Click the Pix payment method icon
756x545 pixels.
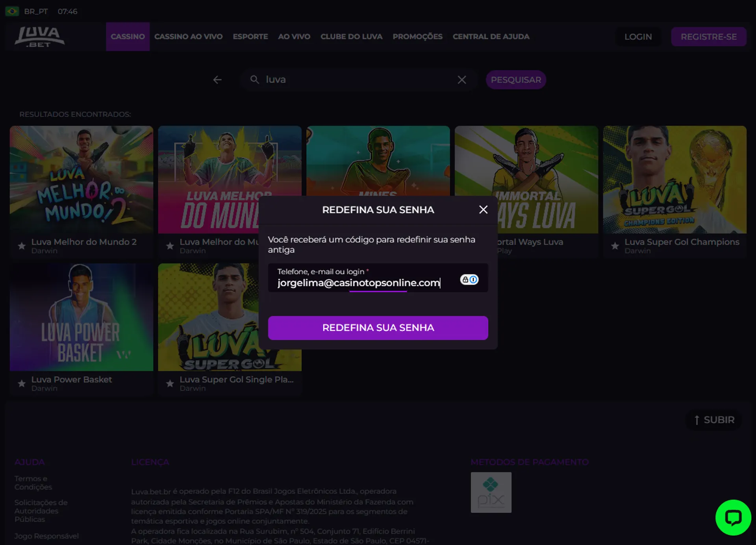pyautogui.click(x=491, y=492)
